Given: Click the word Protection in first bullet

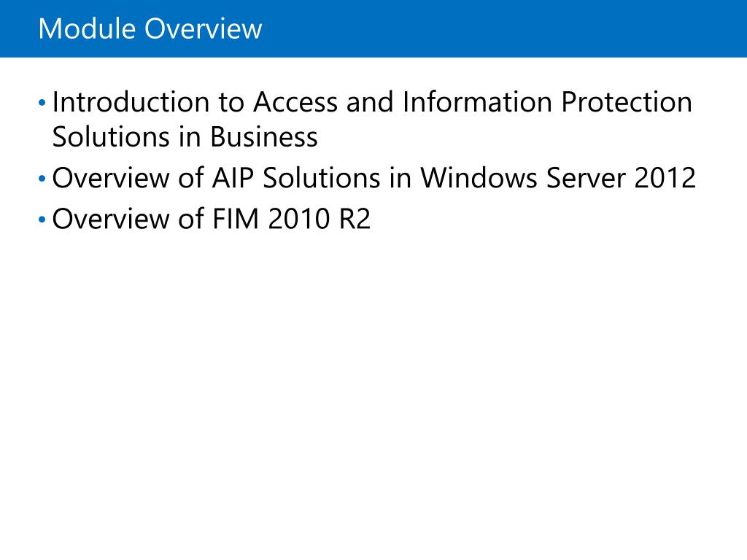Looking at the screenshot, I should click(x=627, y=102).
